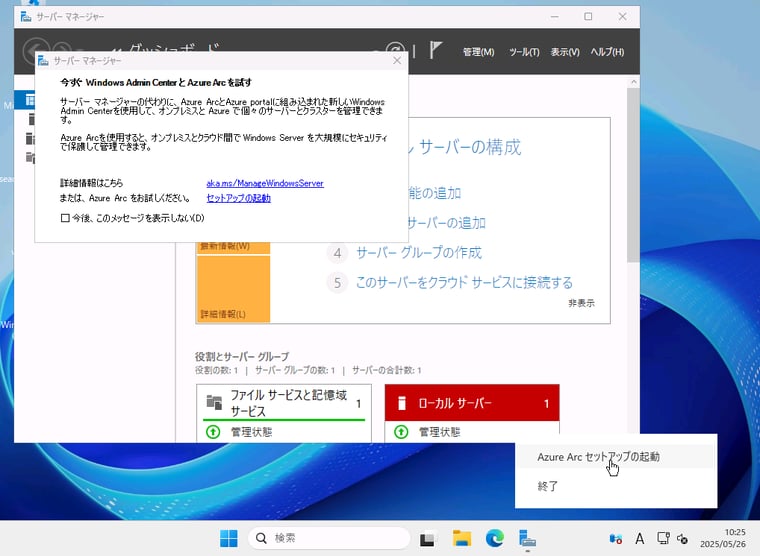The width and height of the screenshot is (760, 556).
Task: Click the IME A input indicator
Action: tap(640, 539)
